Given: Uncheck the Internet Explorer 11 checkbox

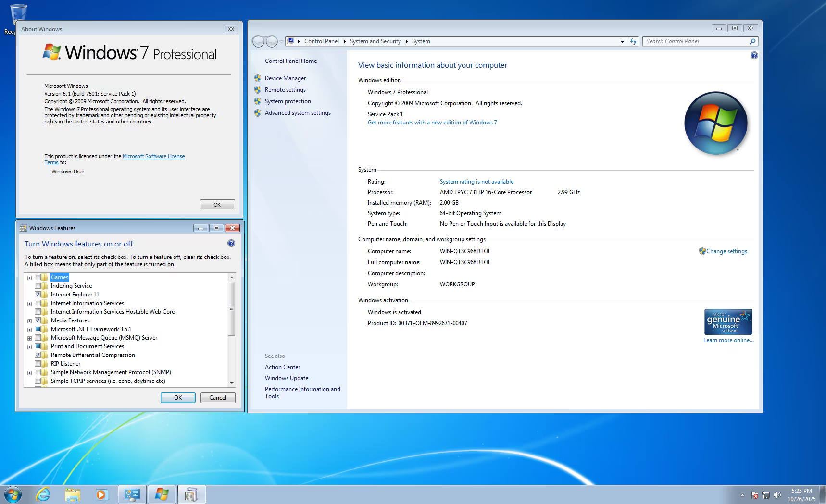Looking at the screenshot, I should click(x=38, y=295).
